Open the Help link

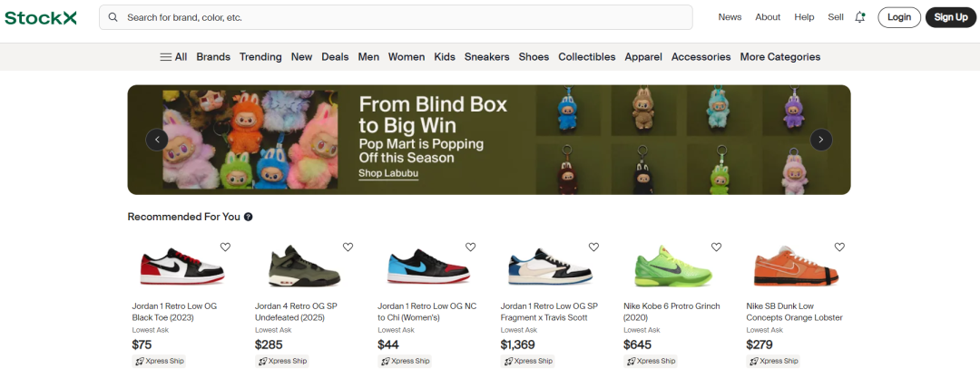point(804,17)
